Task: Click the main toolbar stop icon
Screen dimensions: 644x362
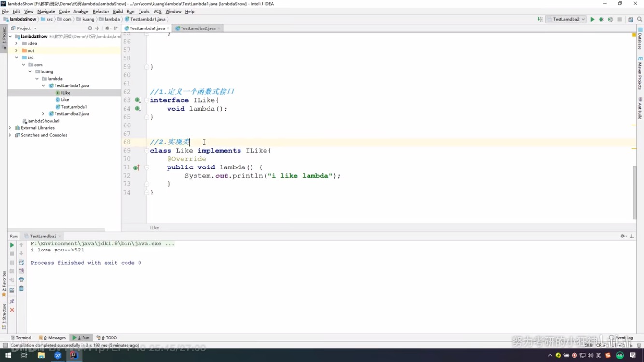Action: click(620, 19)
